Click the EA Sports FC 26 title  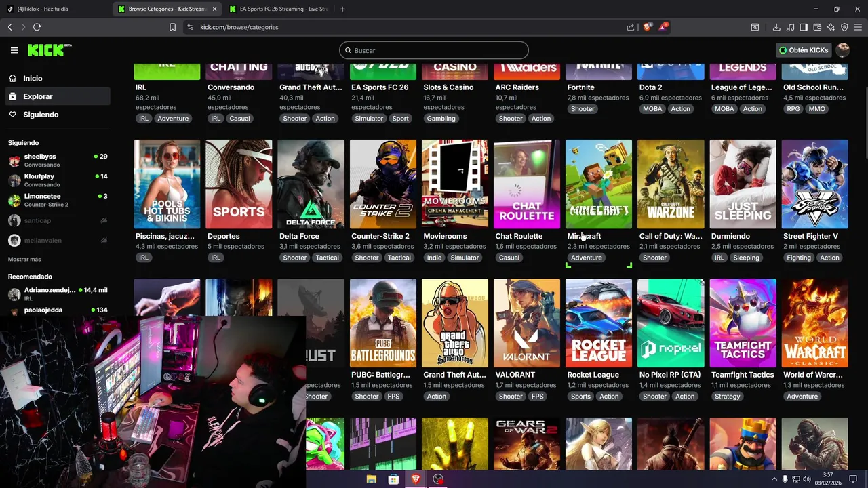pyautogui.click(x=380, y=87)
